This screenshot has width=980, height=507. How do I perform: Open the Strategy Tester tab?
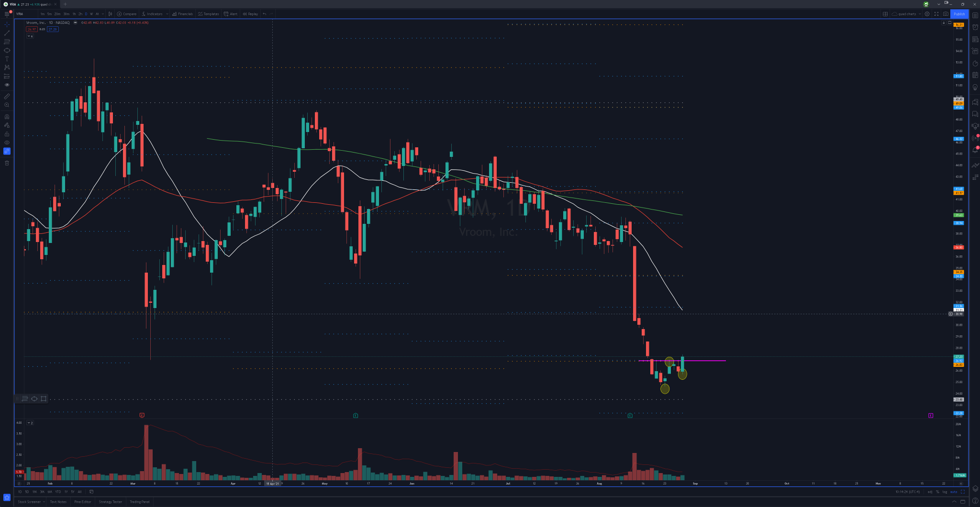[110, 502]
